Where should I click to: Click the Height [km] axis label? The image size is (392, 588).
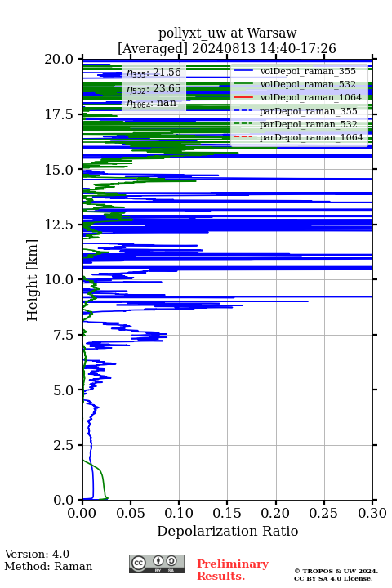33,280
